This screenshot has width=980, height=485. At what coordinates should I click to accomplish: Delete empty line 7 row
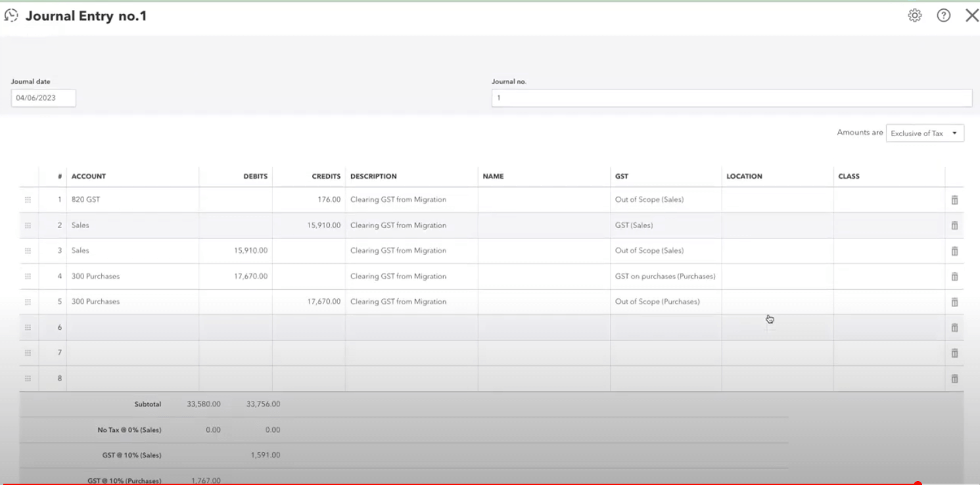tap(954, 353)
